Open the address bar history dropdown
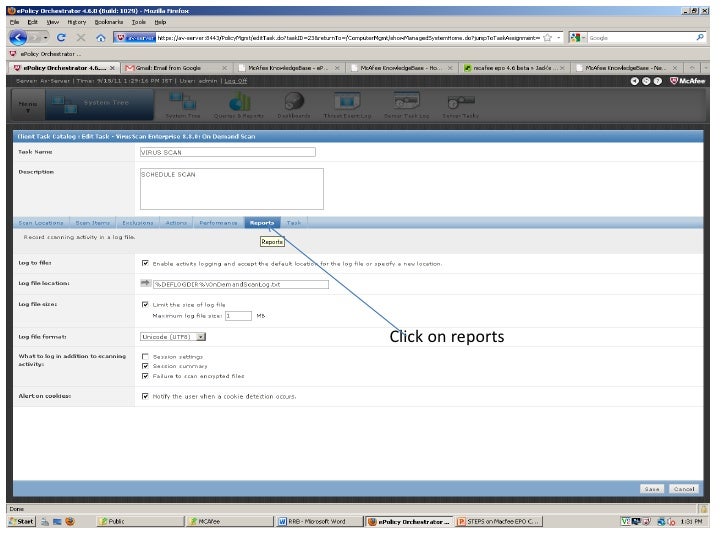 (559, 38)
